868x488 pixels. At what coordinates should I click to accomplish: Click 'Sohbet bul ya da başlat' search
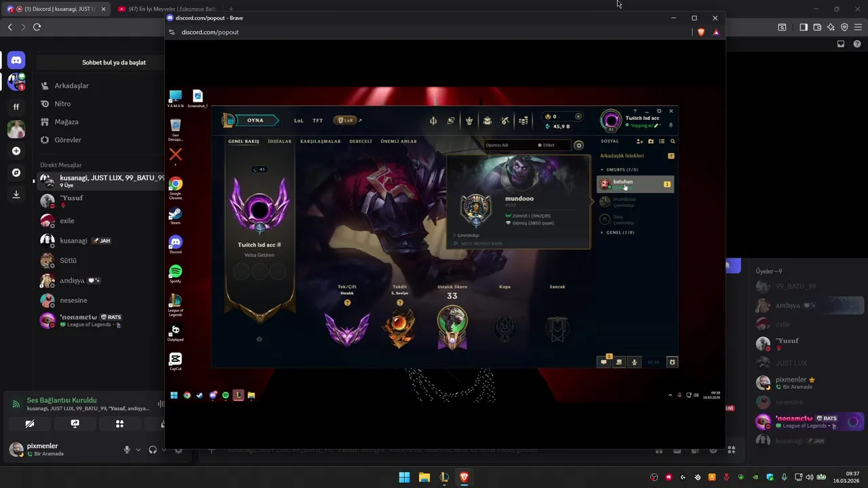pos(114,62)
